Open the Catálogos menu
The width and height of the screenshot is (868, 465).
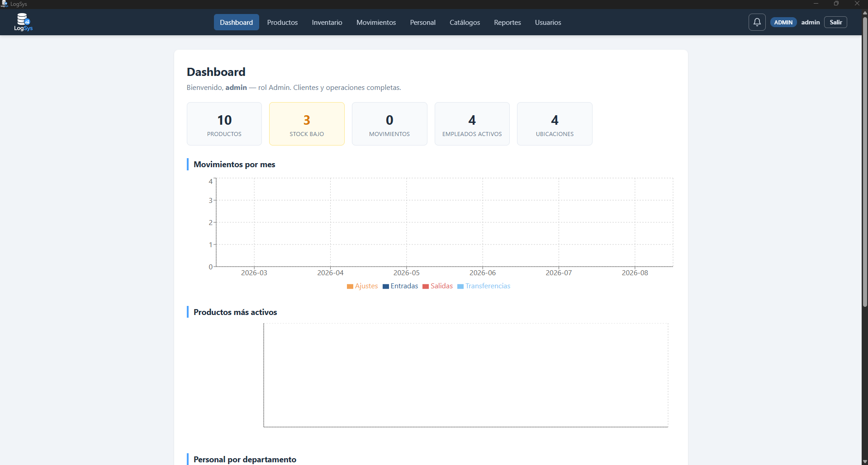tap(465, 22)
